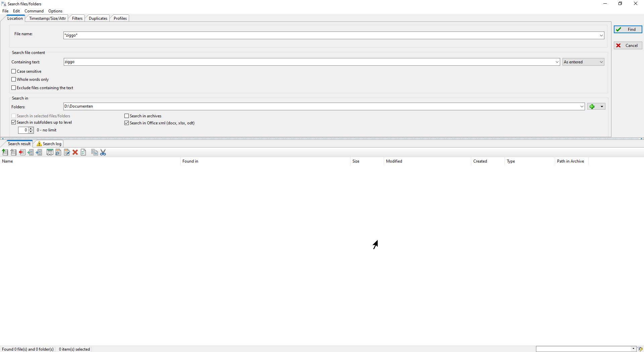Image resolution: width=644 pixels, height=352 pixels.
Task: Toggle Search in subfolders up to level
Action: (x=14, y=122)
